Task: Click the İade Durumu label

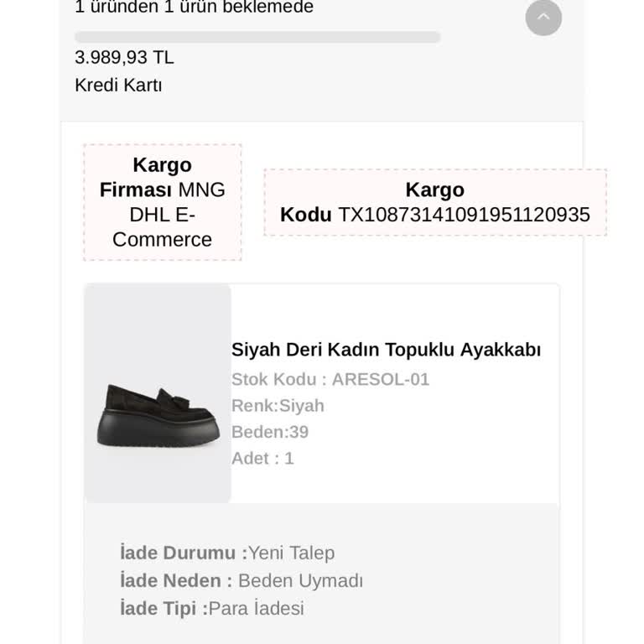Action: click(x=183, y=553)
